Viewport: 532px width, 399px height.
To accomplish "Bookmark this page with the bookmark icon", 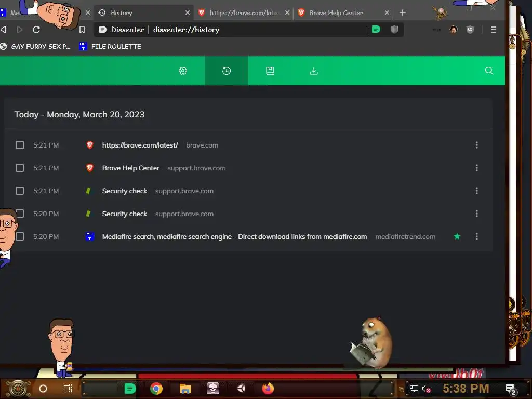I will (82, 30).
